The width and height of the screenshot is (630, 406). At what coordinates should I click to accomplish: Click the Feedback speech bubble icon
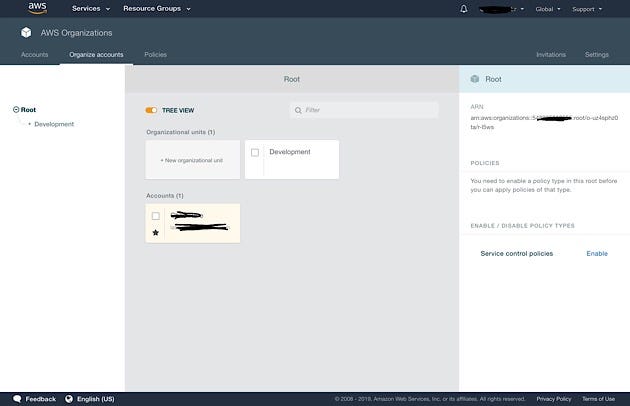[17, 399]
